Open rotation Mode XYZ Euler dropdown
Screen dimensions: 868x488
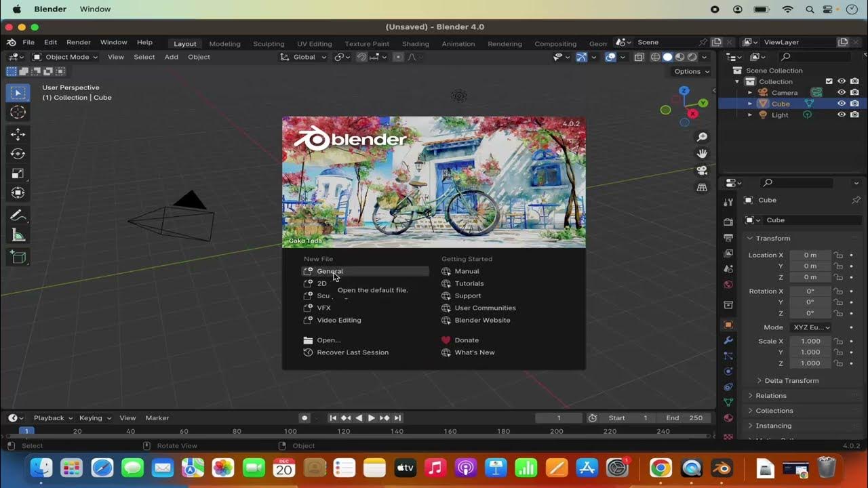pyautogui.click(x=810, y=327)
